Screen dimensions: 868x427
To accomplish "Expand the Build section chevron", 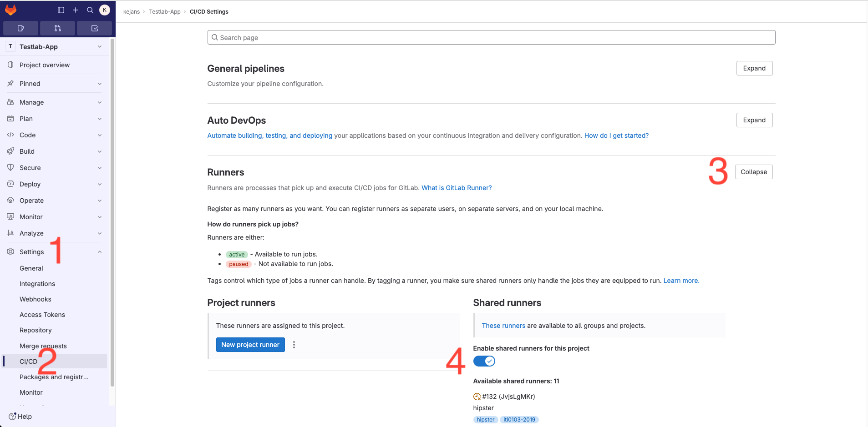I will pos(100,151).
